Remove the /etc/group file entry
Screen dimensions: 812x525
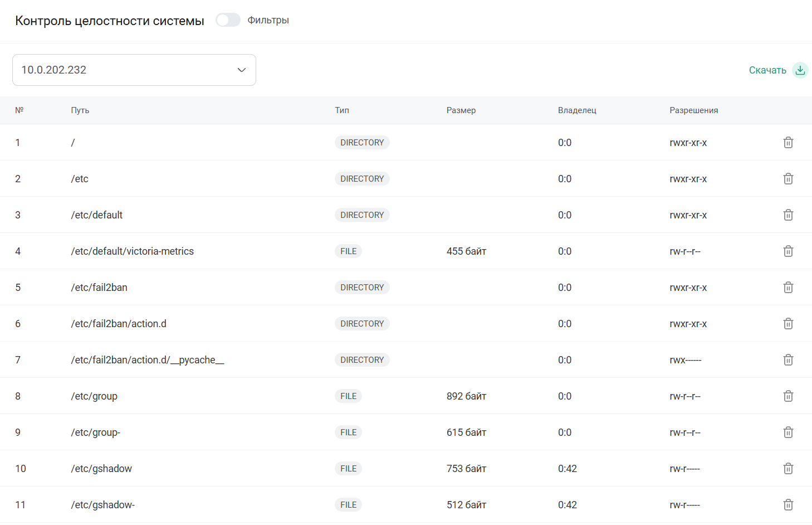pos(788,396)
